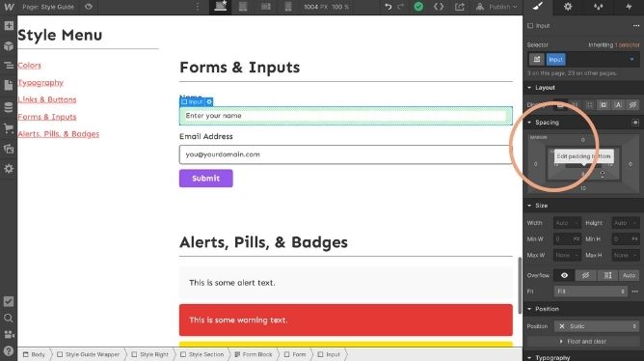Undo the last change

(388, 7)
